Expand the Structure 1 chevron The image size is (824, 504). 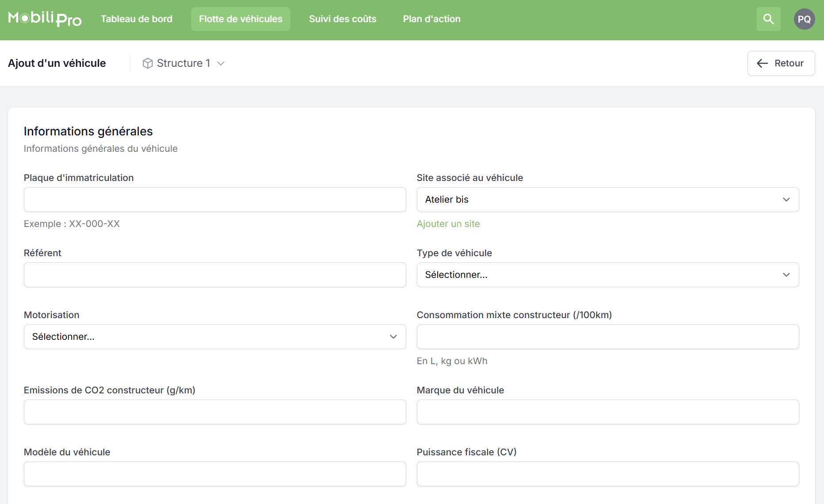221,63
